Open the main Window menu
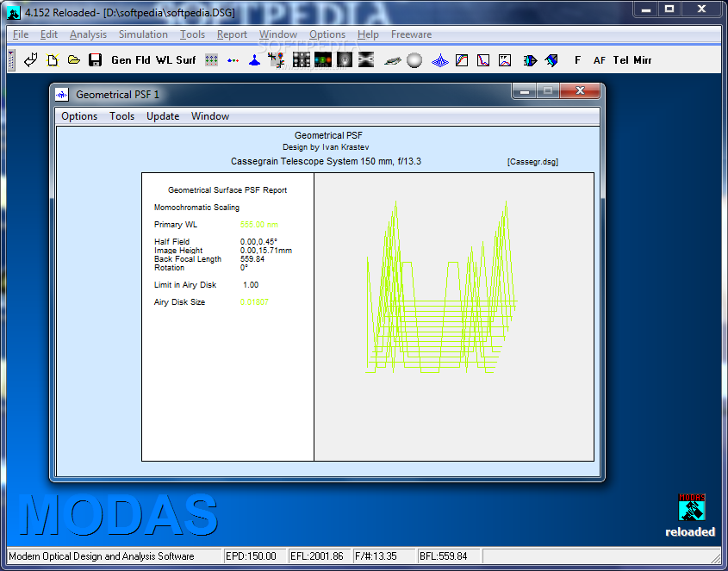 point(278,34)
